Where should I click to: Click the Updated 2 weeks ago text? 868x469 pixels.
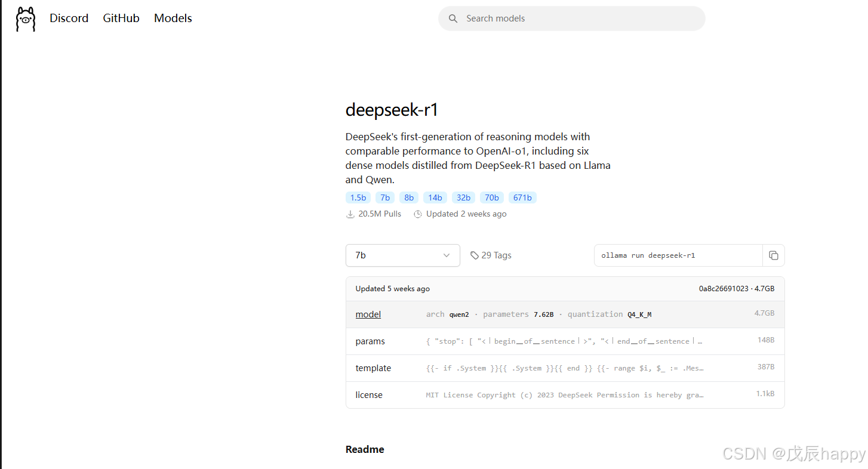pos(466,214)
